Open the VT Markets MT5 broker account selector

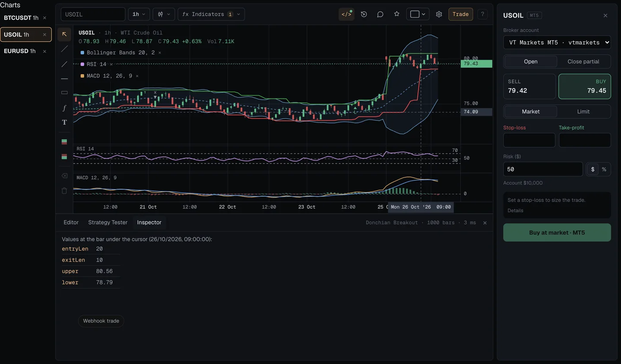[557, 42]
